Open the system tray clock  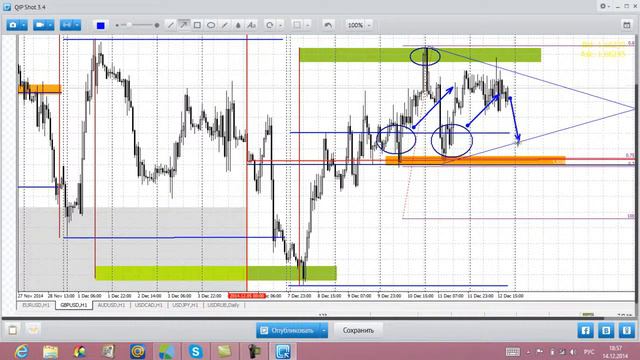coord(615,352)
